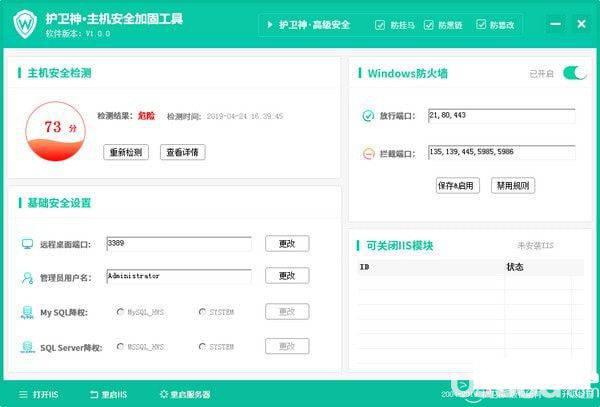Click 更改 next to Administrator username

[x=287, y=276]
